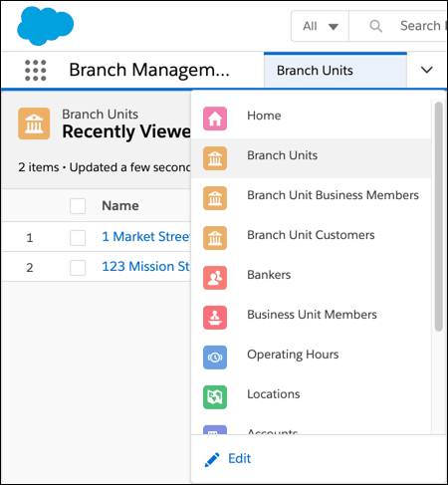Select Business Unit Members item

(x=311, y=318)
